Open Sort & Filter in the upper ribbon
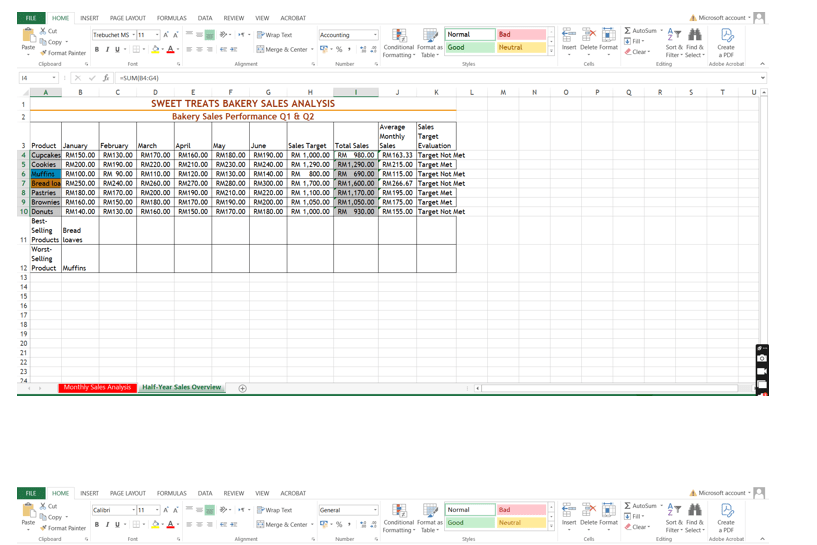The image size is (817, 545). click(x=674, y=43)
